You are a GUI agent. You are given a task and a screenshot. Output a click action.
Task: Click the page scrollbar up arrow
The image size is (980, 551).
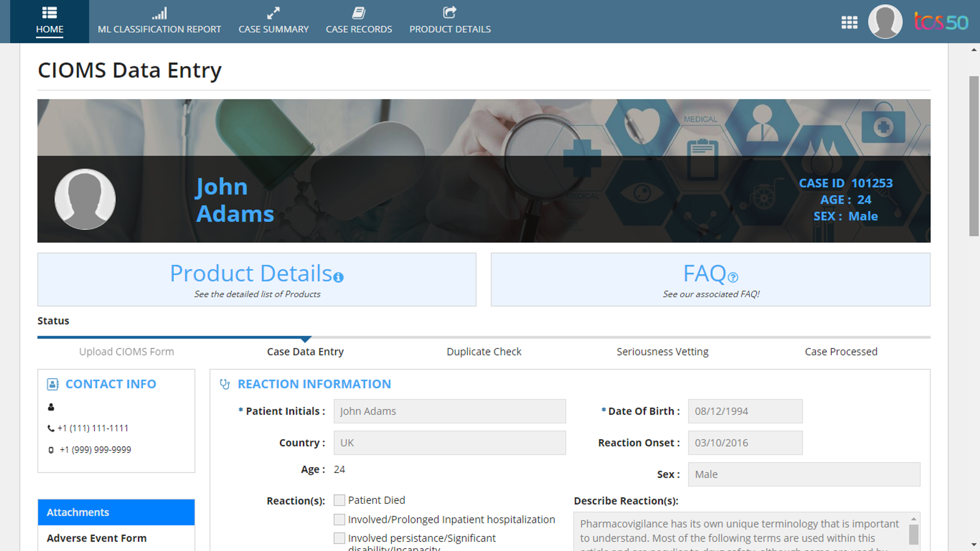tap(974, 50)
